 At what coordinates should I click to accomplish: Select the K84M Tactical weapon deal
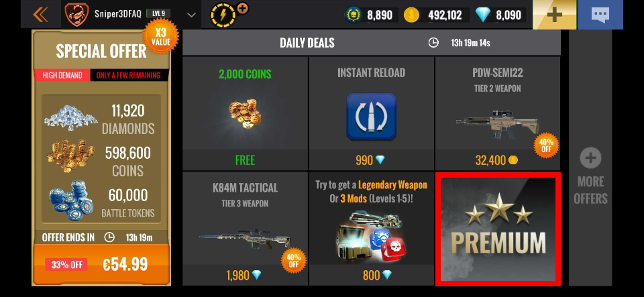point(245,229)
